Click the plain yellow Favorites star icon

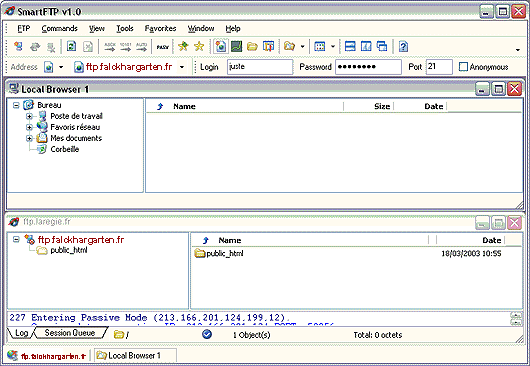pos(199,46)
